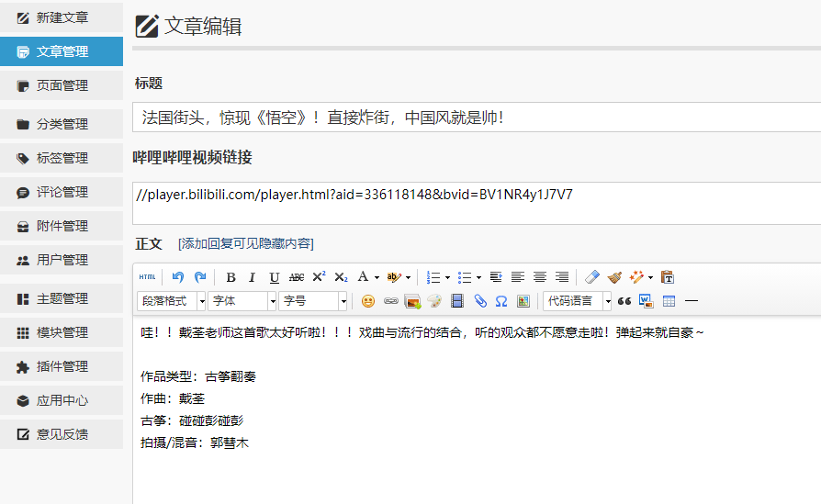Go to 模块管理 in sidebar
Screen dimensions: 821x504
(62, 332)
